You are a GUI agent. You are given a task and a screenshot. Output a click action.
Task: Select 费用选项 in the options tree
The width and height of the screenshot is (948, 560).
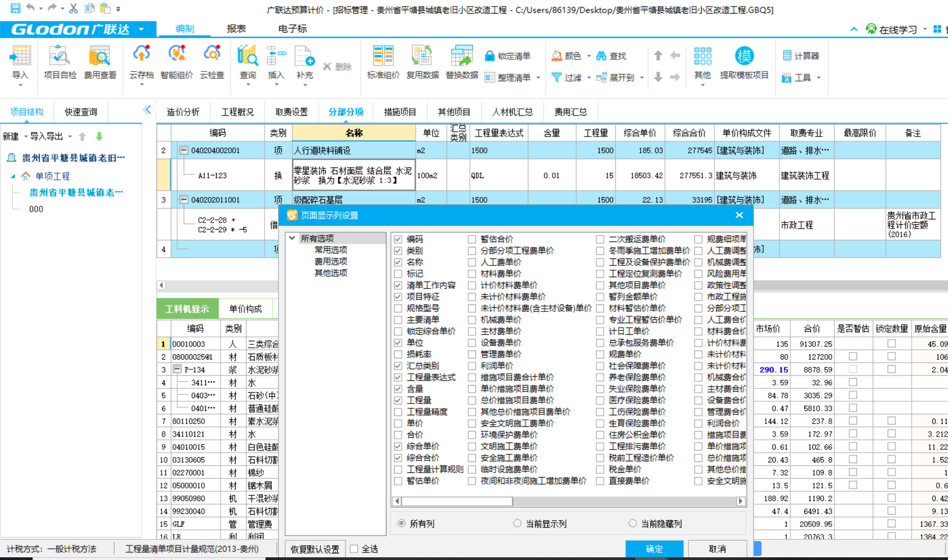point(331,261)
